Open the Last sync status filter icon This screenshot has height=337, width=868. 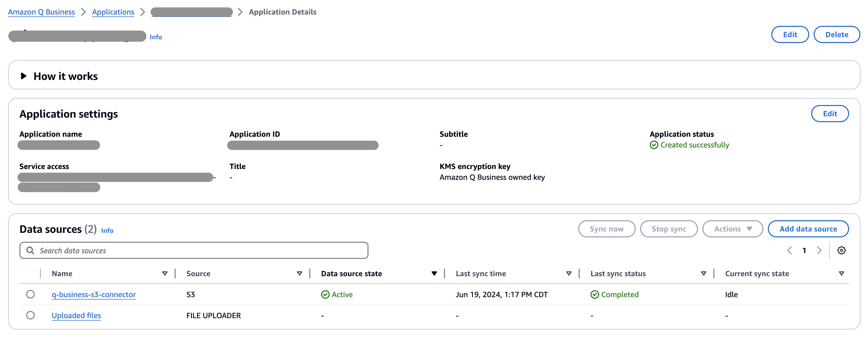[703, 273]
